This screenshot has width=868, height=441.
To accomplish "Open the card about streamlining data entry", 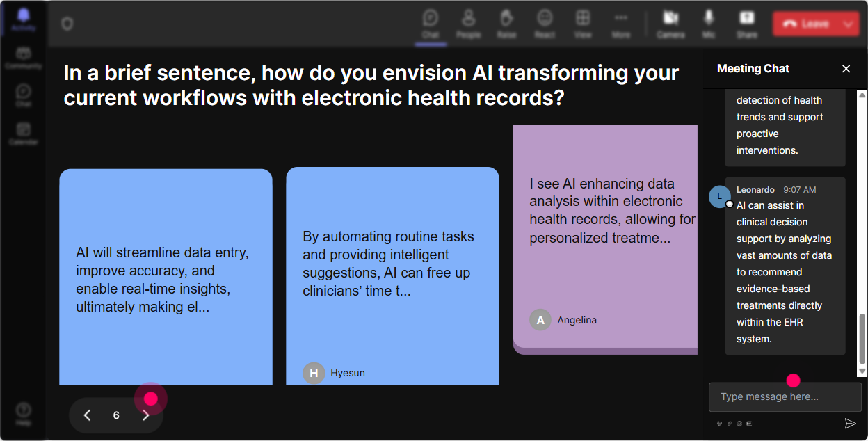I will 166,277.
